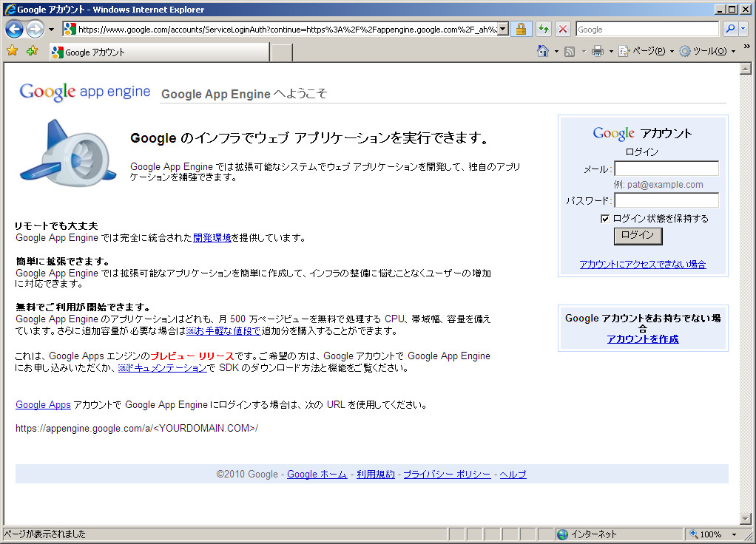Click the Add to Favorites icon
The height and width of the screenshot is (544, 756).
(31, 52)
